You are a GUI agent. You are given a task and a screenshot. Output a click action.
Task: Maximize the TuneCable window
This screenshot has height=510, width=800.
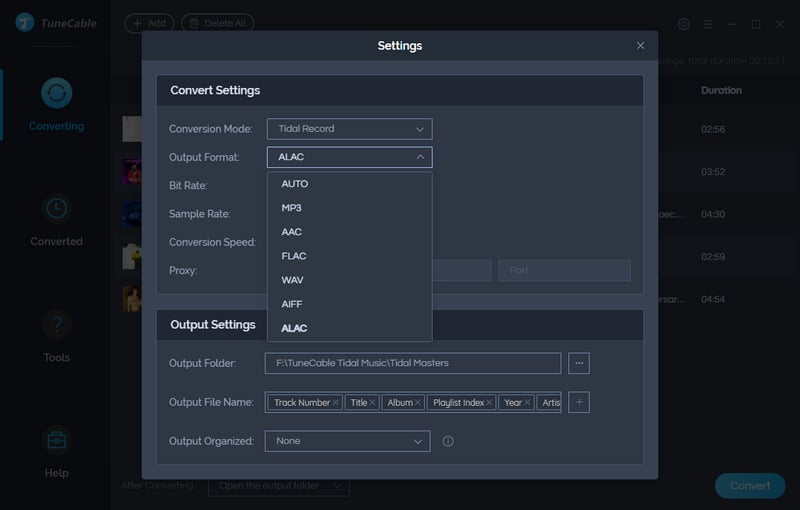point(756,24)
